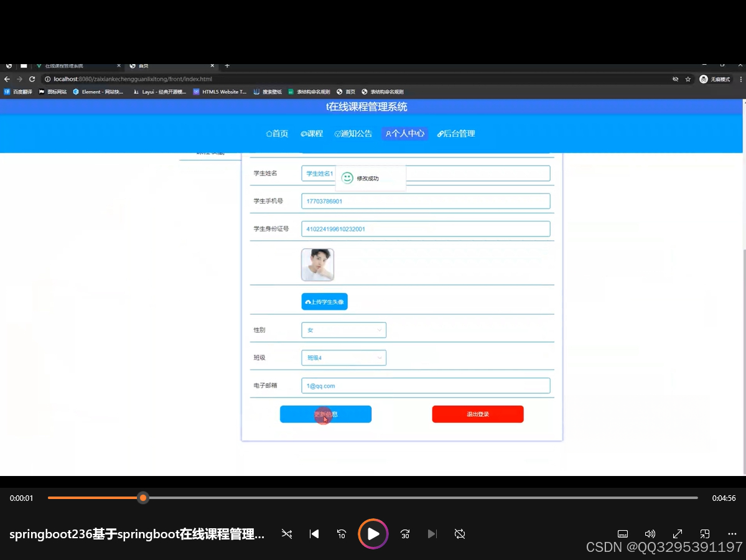The width and height of the screenshot is (746, 560).
Task: Select the rewind 10 seconds icon
Action: pos(341,533)
